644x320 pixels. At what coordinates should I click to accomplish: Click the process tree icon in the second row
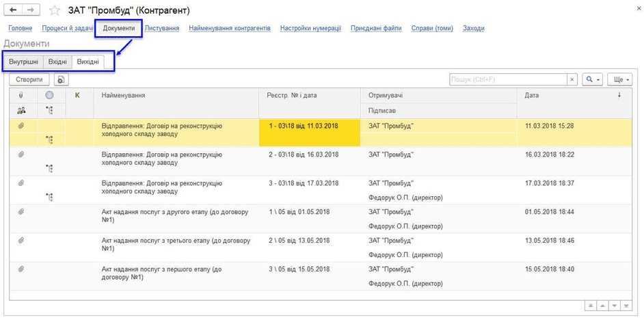[x=49, y=168]
